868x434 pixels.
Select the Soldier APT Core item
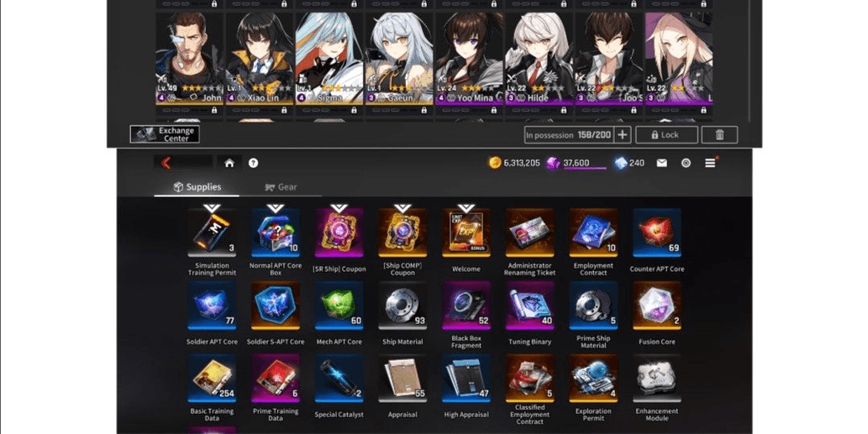(212, 306)
